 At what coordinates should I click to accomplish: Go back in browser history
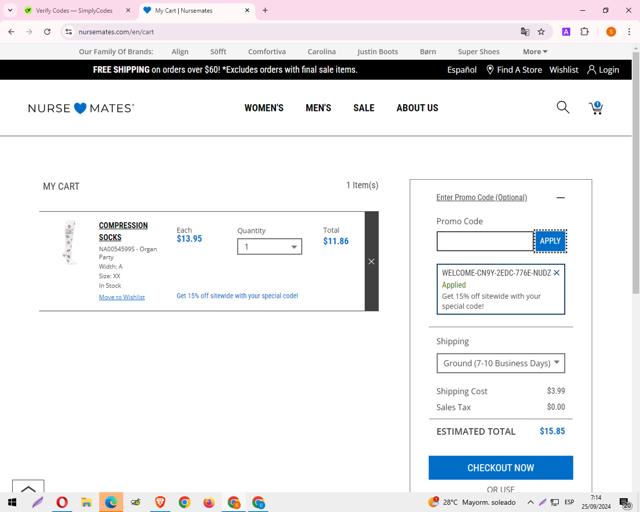pos(11,31)
